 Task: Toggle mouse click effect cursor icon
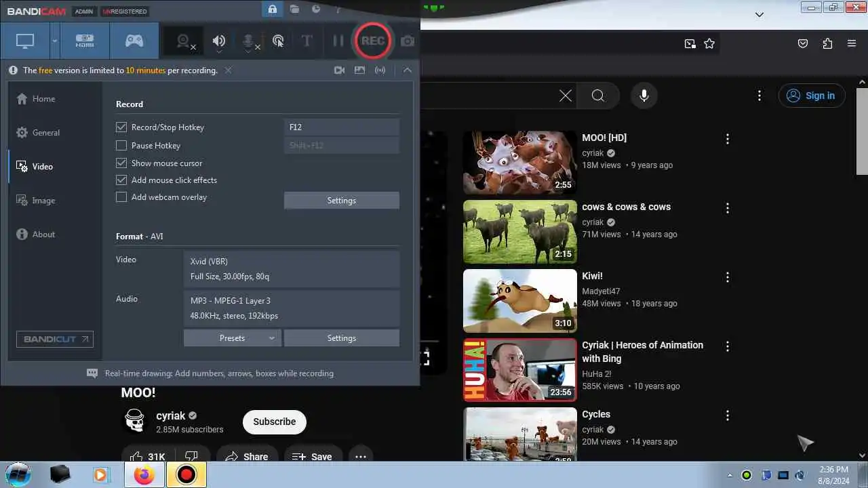(x=278, y=41)
